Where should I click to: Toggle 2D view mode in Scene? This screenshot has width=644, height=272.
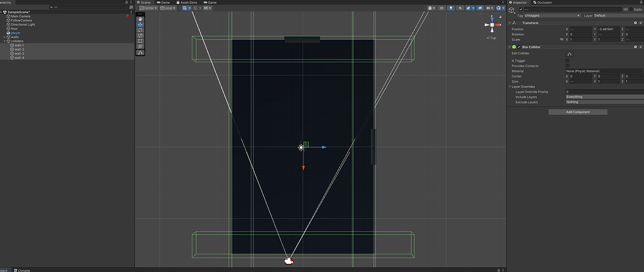(441, 8)
